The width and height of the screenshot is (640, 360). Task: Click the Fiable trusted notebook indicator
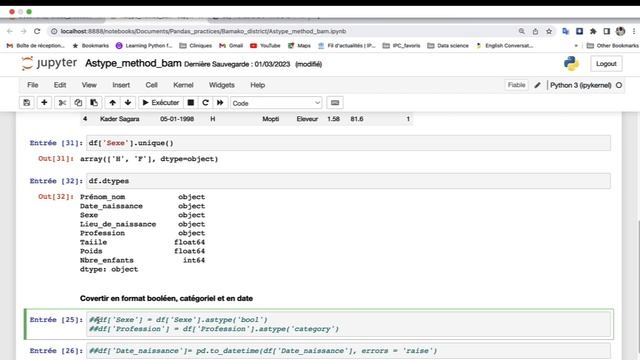[516, 85]
